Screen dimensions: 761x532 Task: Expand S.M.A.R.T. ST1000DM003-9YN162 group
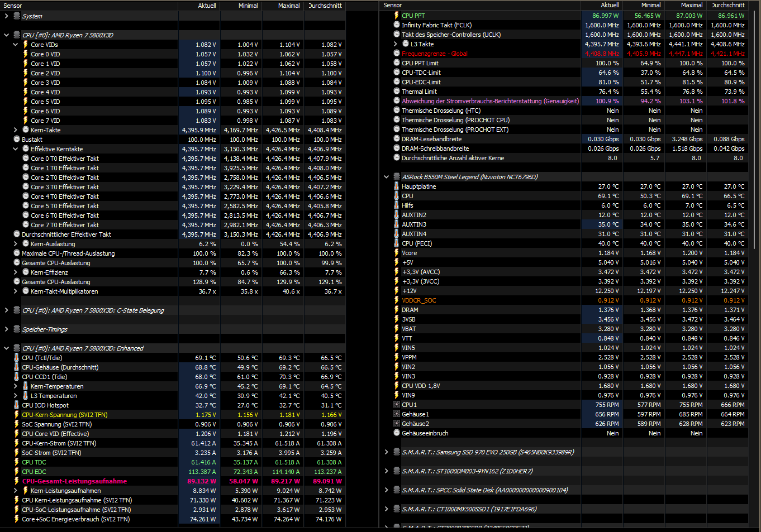point(386,471)
